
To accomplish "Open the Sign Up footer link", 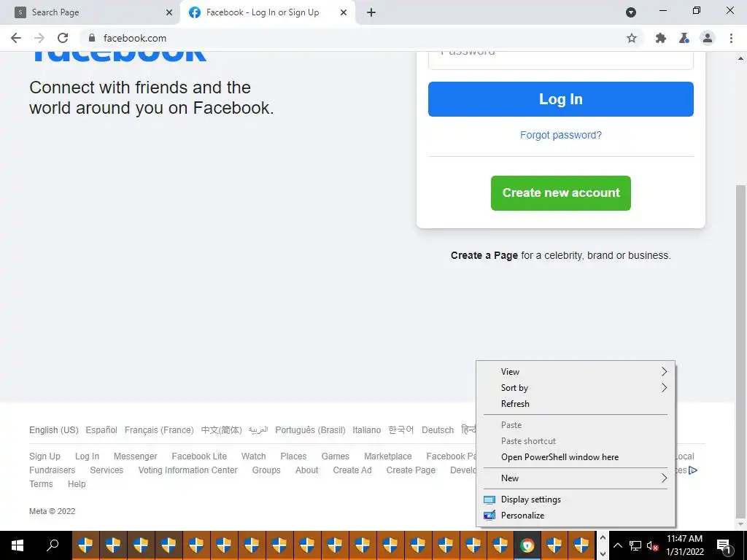I will coord(44,456).
